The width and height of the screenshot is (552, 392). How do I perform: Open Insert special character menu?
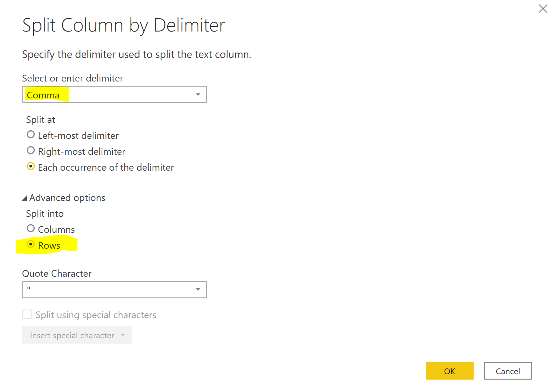click(72, 335)
